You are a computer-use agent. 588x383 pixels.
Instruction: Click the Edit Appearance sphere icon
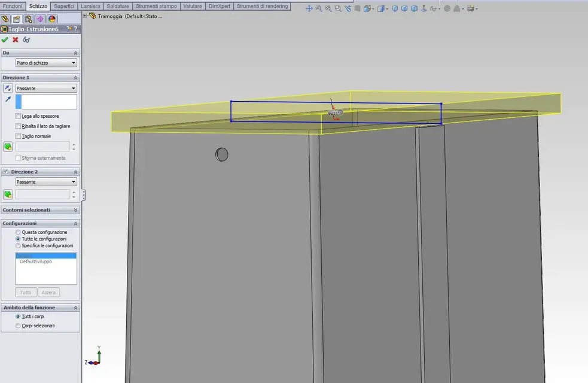447,8
